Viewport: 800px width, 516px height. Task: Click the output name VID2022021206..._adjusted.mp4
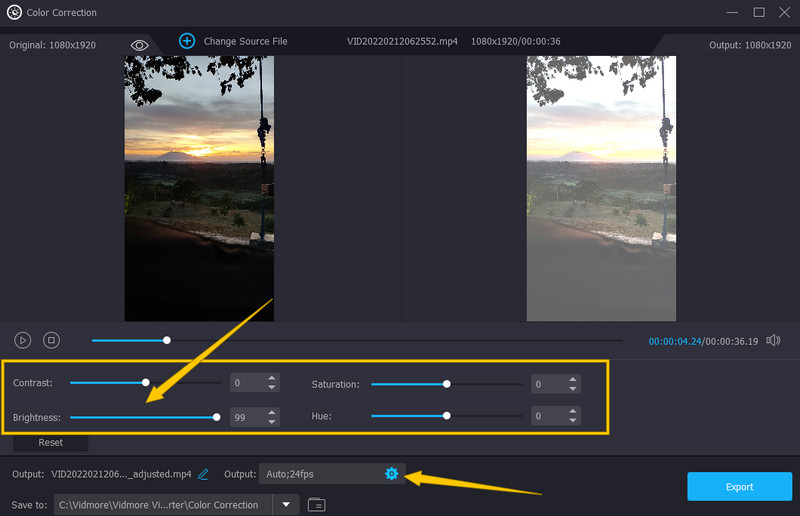pos(121,474)
